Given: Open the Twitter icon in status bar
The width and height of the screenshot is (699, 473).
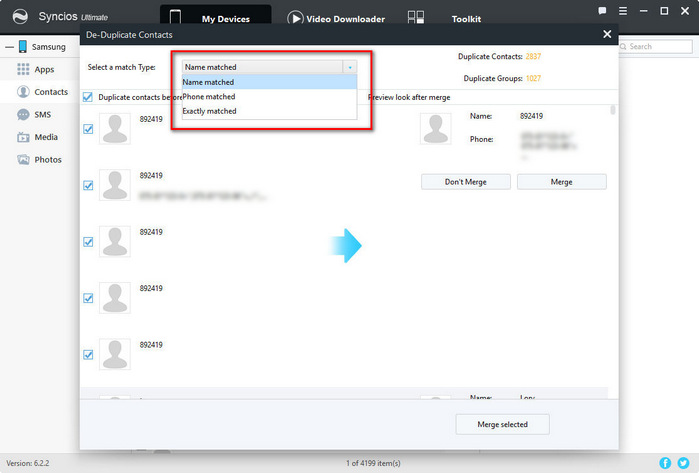Looking at the screenshot, I should click(x=683, y=463).
